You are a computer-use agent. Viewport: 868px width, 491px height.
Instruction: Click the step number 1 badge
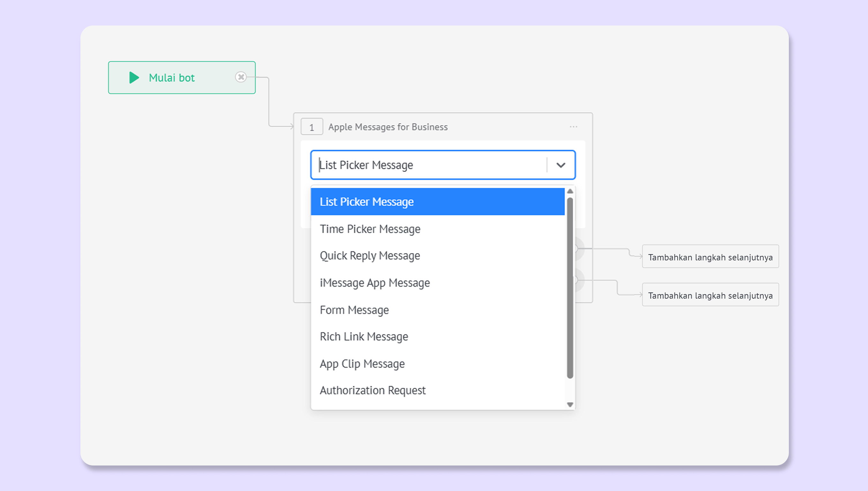click(311, 127)
